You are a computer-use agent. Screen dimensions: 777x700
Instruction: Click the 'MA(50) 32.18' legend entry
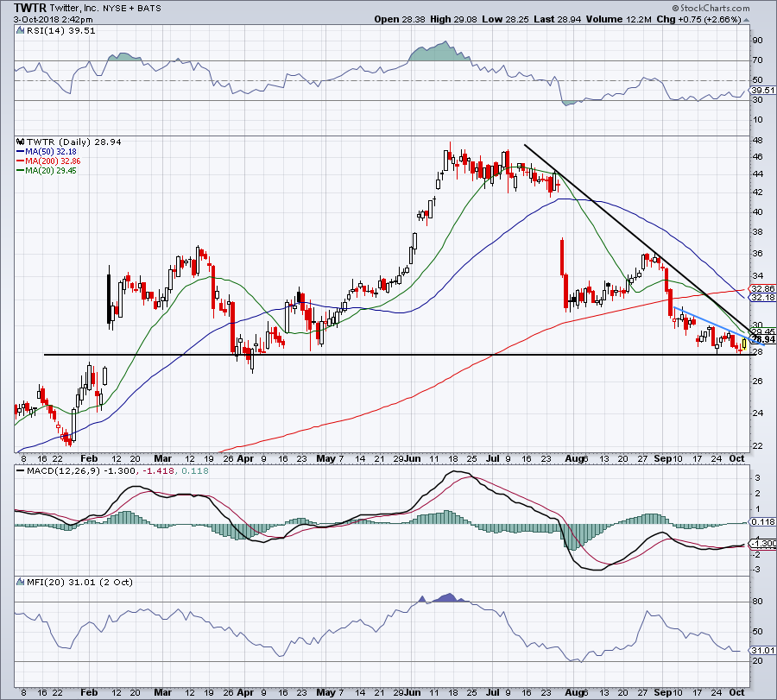[51, 152]
